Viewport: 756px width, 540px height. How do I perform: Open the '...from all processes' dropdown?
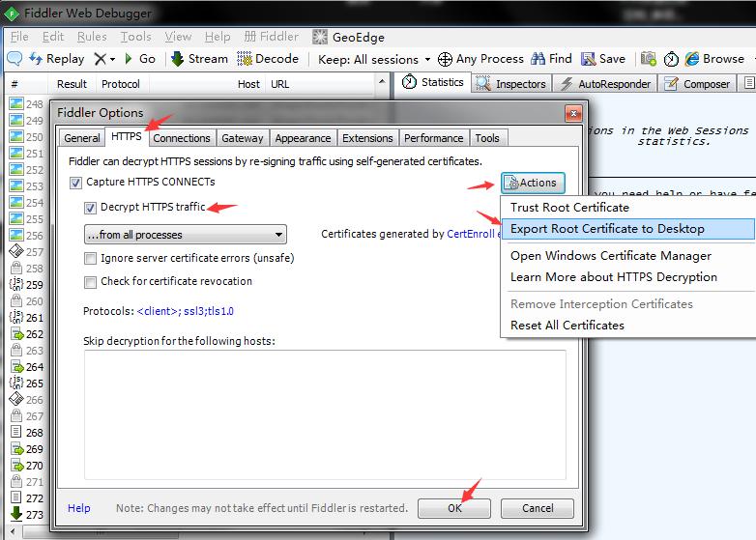[186, 235]
